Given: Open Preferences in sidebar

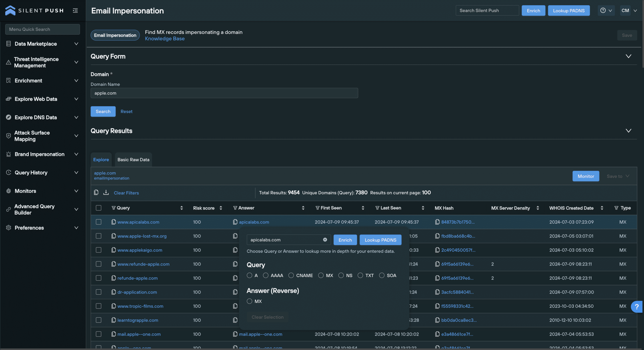Looking at the screenshot, I should [42, 228].
